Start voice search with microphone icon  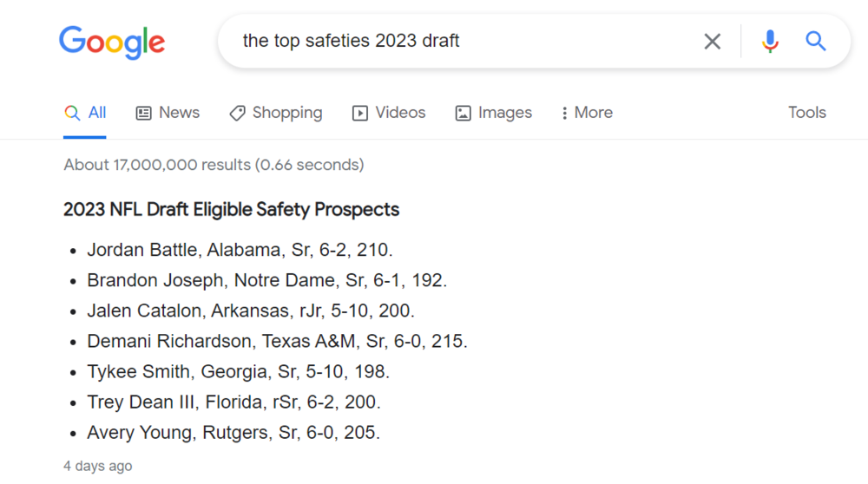(x=770, y=41)
